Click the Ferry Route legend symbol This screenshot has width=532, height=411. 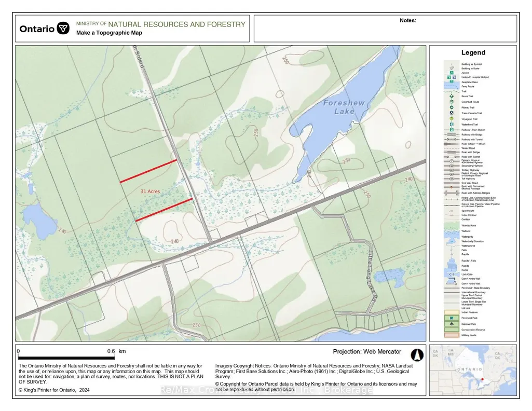452,87
